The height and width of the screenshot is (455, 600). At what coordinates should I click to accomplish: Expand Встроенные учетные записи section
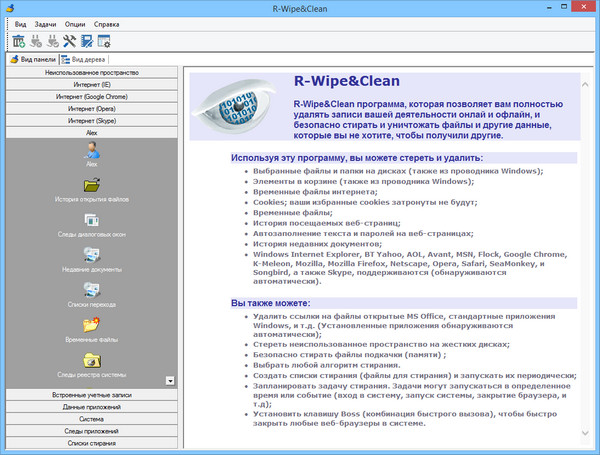pyautogui.click(x=91, y=395)
